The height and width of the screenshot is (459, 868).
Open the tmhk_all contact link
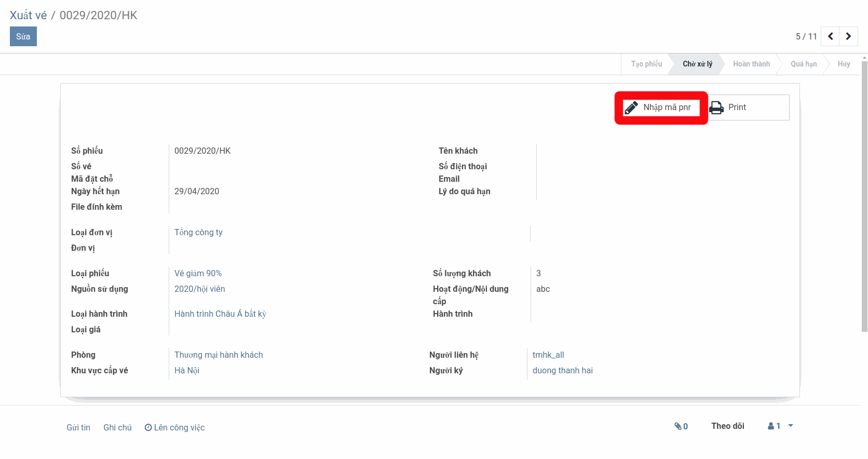click(548, 355)
